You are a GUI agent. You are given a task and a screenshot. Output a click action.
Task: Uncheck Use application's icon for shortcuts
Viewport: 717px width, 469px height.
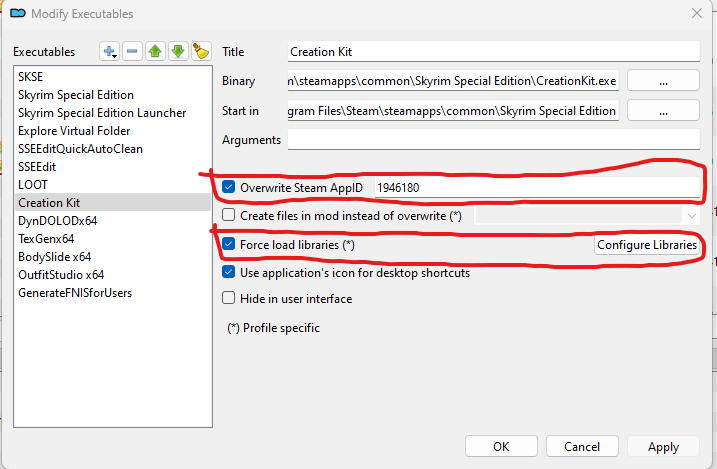229,272
